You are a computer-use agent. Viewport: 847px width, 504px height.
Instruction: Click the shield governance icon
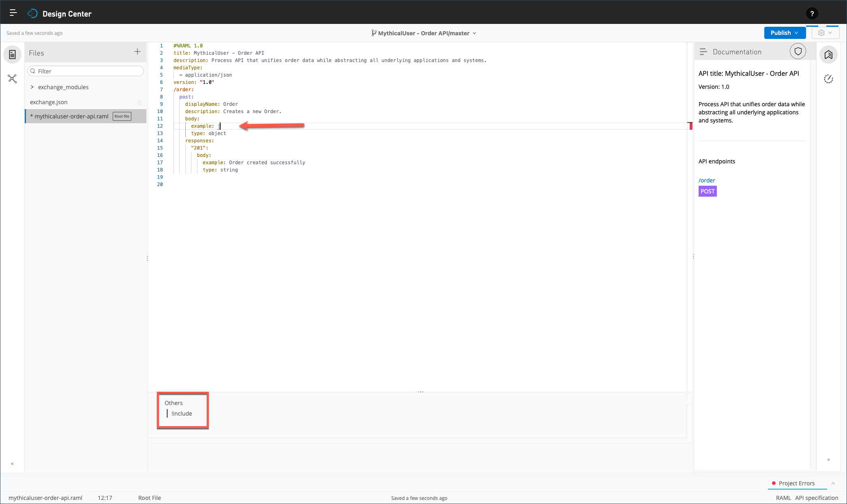(798, 51)
